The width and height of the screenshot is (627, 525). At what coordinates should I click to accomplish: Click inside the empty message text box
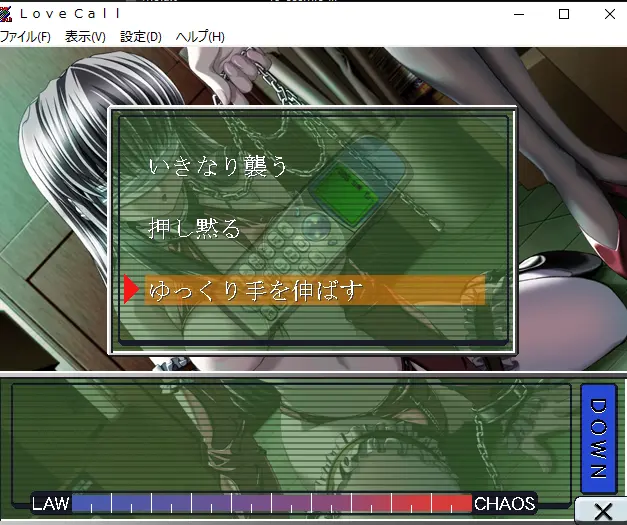tap(290, 435)
